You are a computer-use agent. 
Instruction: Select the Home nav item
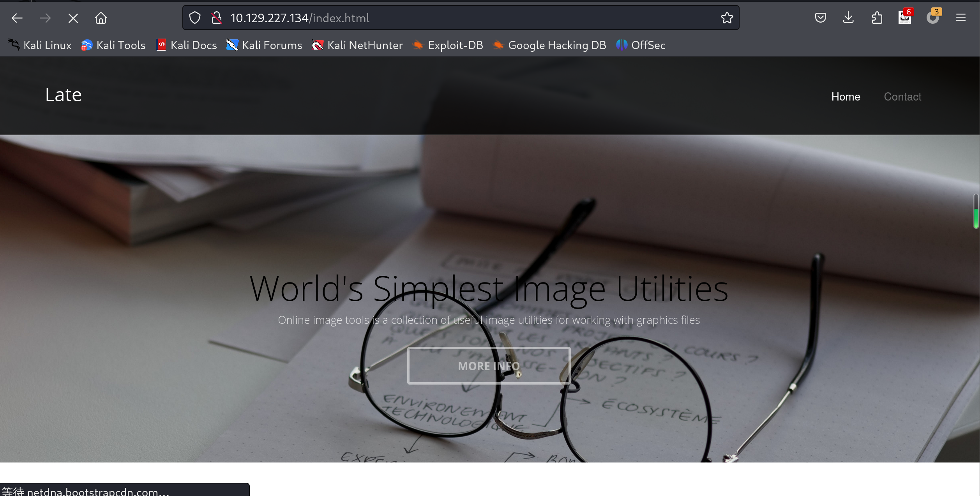[x=846, y=97]
